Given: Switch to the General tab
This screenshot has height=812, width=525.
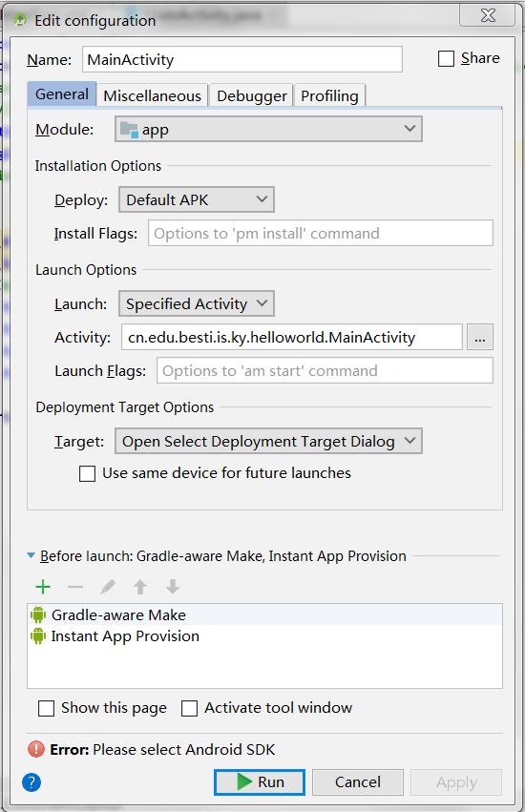Looking at the screenshot, I should coord(62,94).
